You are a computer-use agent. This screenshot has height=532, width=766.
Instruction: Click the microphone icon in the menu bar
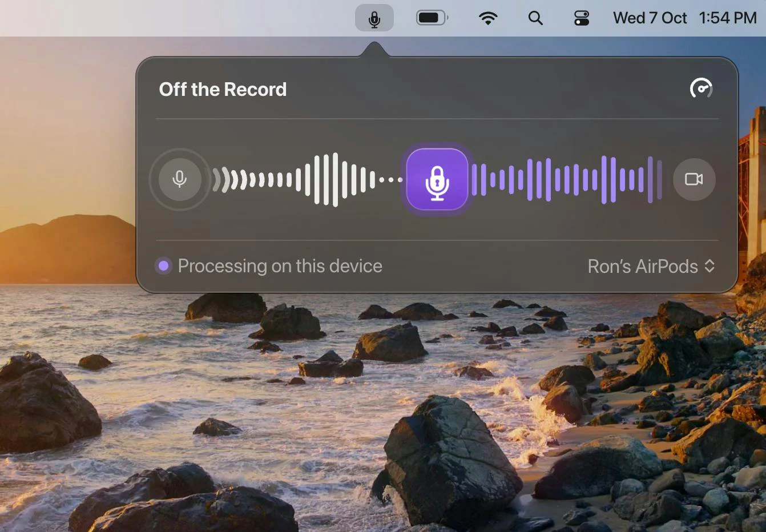click(374, 18)
